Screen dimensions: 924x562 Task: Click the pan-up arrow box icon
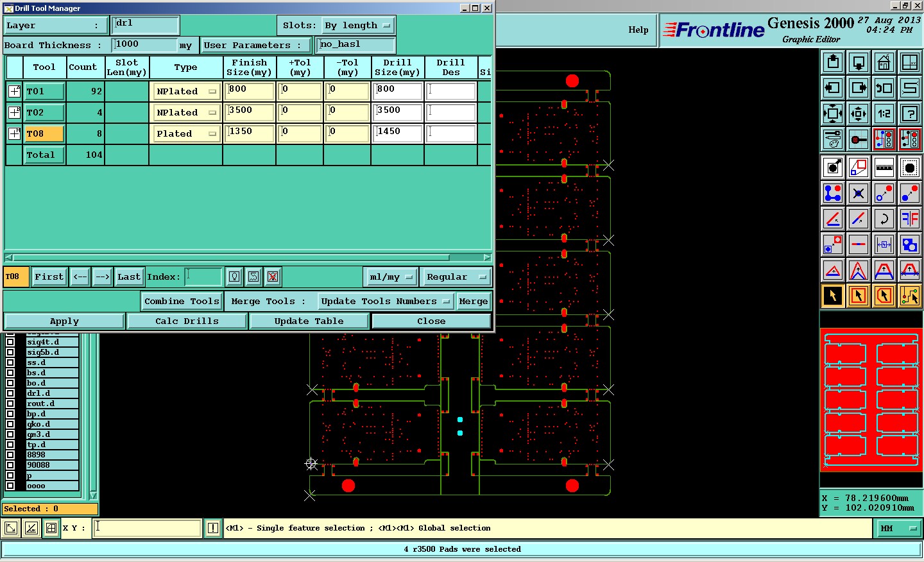click(x=833, y=62)
